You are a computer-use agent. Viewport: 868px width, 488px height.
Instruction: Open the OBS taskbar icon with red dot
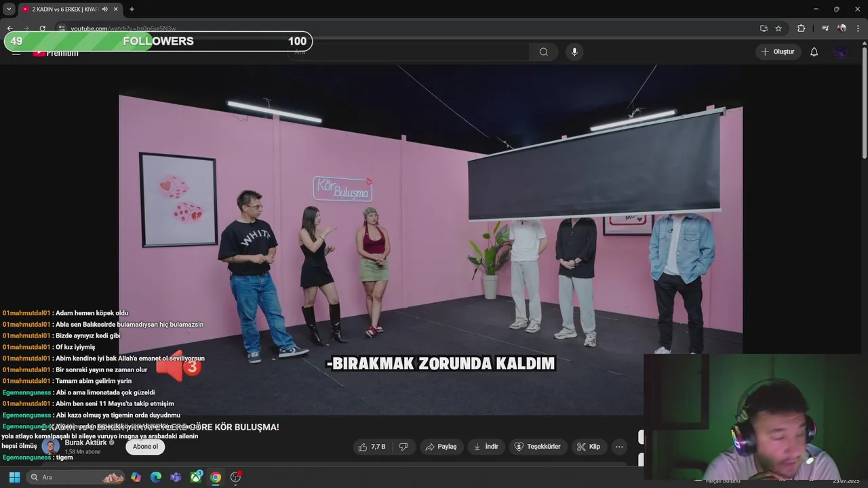click(235, 477)
